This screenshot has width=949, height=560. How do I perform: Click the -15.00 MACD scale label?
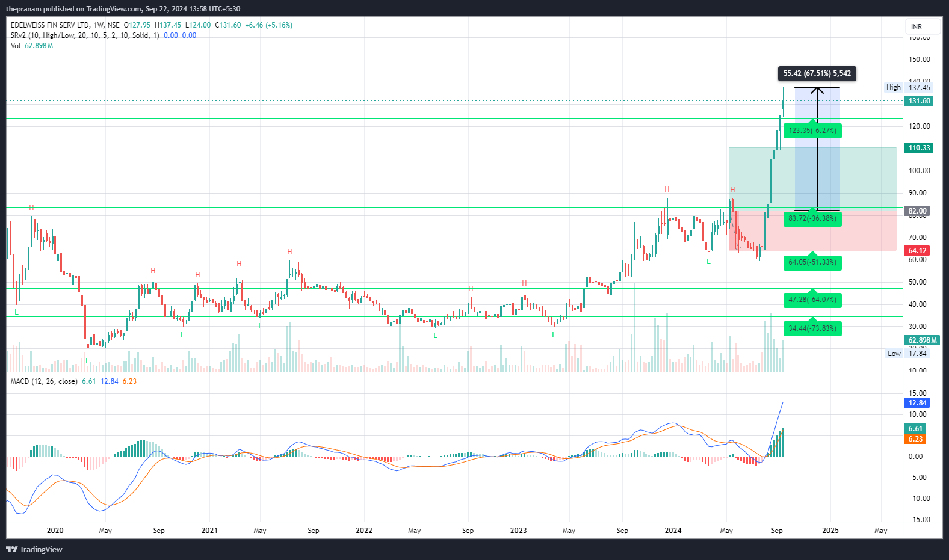(x=919, y=520)
